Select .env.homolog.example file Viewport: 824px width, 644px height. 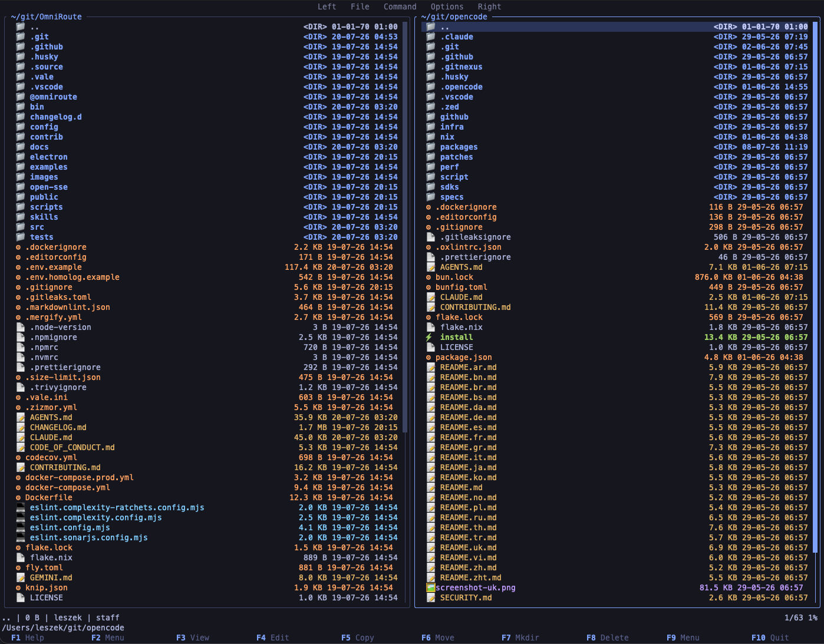point(72,277)
